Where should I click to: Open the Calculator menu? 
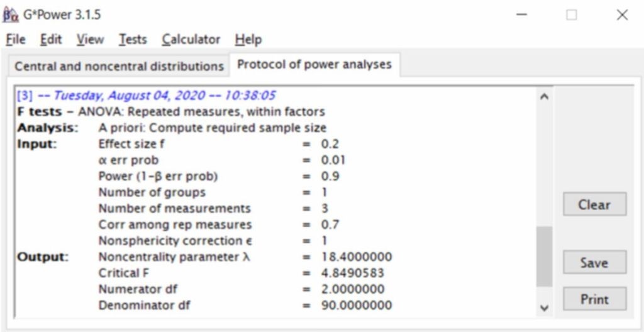(x=191, y=40)
